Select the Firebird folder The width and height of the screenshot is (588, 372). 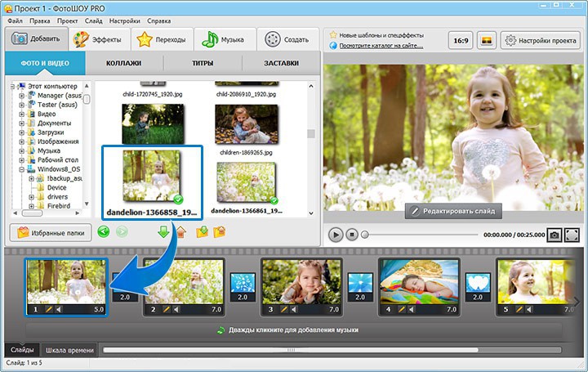click(x=59, y=206)
